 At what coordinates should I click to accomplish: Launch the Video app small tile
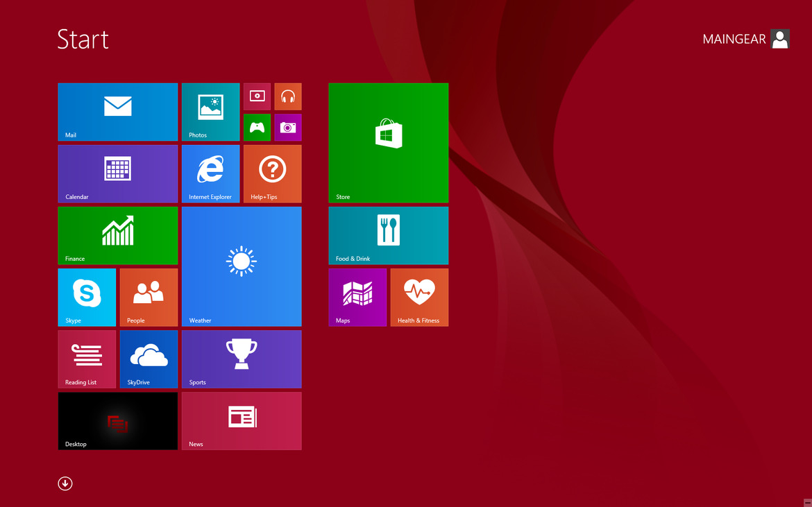pyautogui.click(x=257, y=96)
